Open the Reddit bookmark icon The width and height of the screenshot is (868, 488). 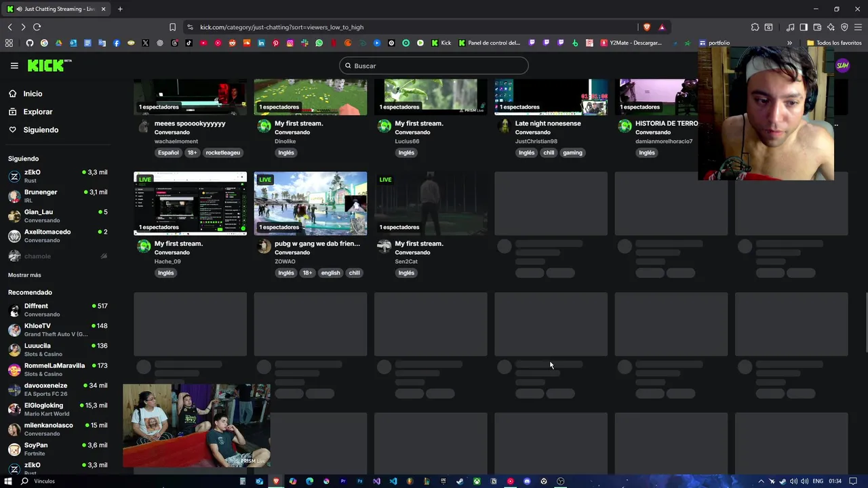[232, 43]
